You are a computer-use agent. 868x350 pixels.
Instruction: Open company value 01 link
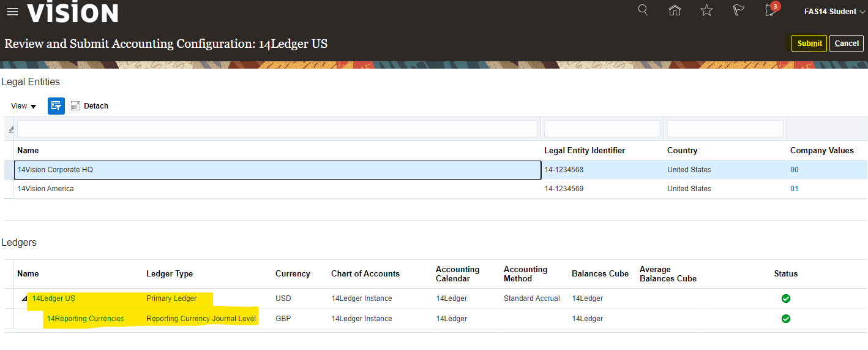[794, 189]
